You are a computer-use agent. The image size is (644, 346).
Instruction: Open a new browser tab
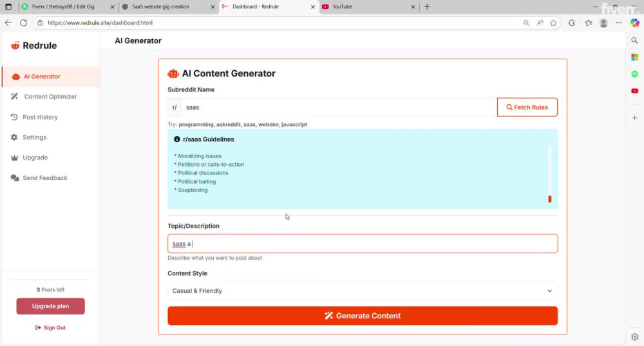(x=427, y=6)
